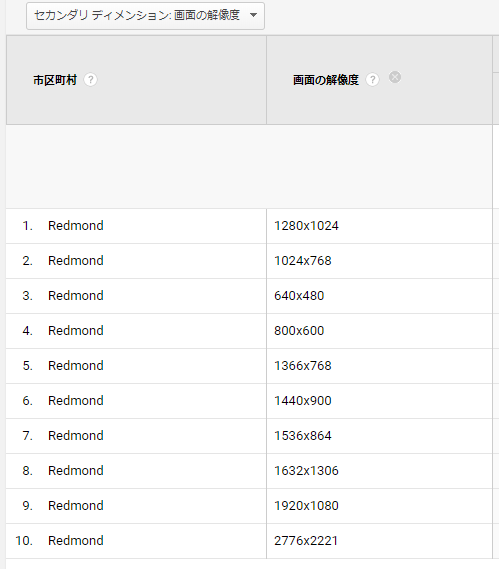
Task: Select the 2776x2221 resolution cell
Action: [x=379, y=541]
